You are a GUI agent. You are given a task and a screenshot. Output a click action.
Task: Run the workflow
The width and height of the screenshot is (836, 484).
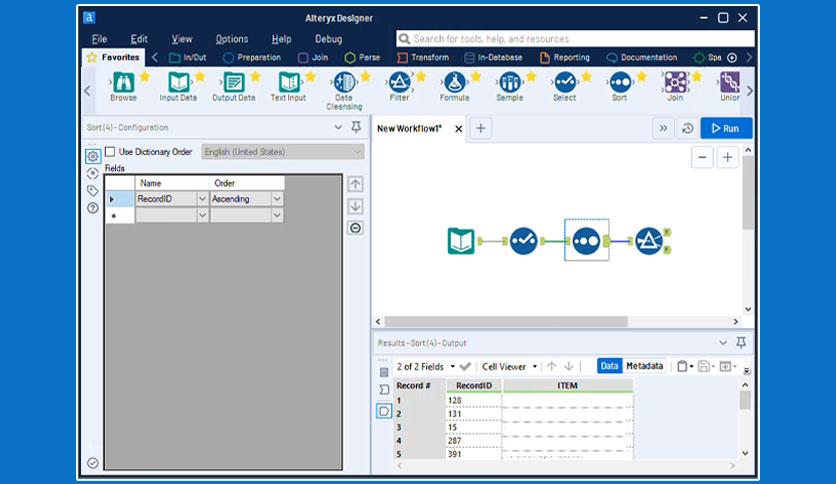tap(726, 128)
